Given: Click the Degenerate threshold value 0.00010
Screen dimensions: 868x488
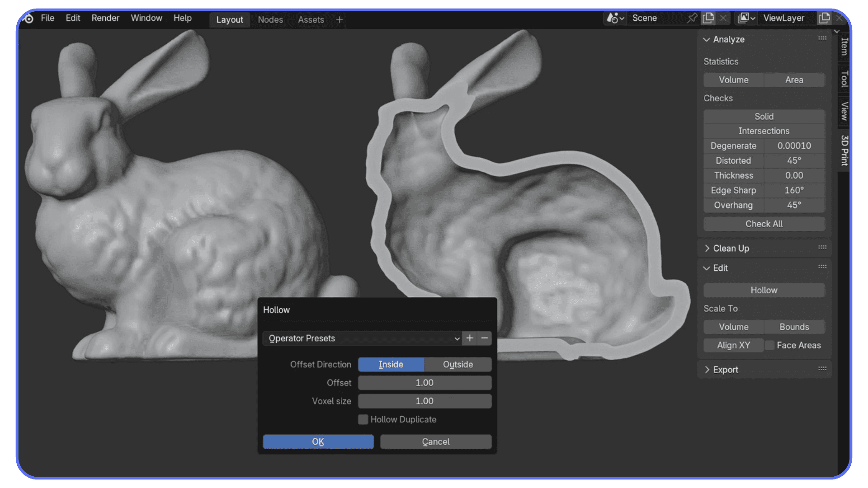Looking at the screenshot, I should point(794,145).
